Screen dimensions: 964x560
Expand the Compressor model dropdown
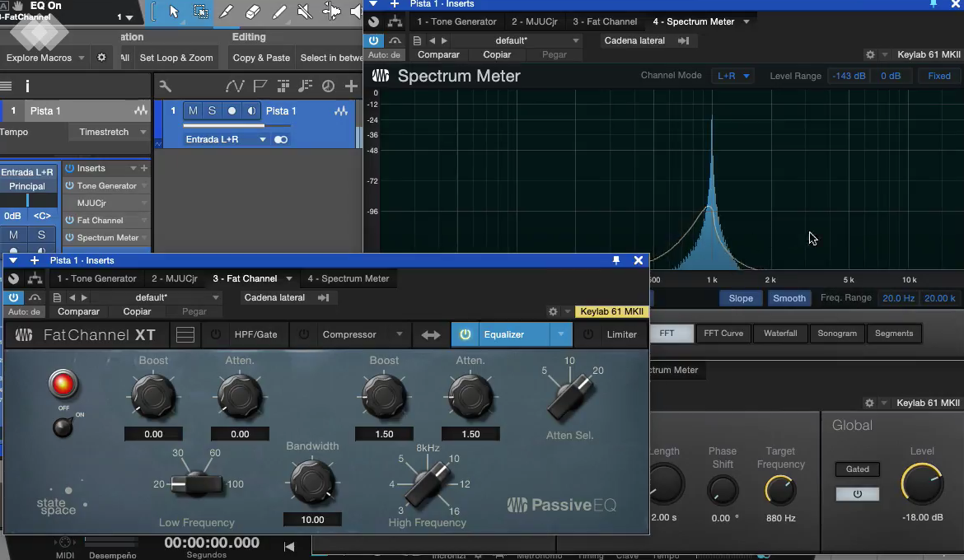tap(400, 334)
